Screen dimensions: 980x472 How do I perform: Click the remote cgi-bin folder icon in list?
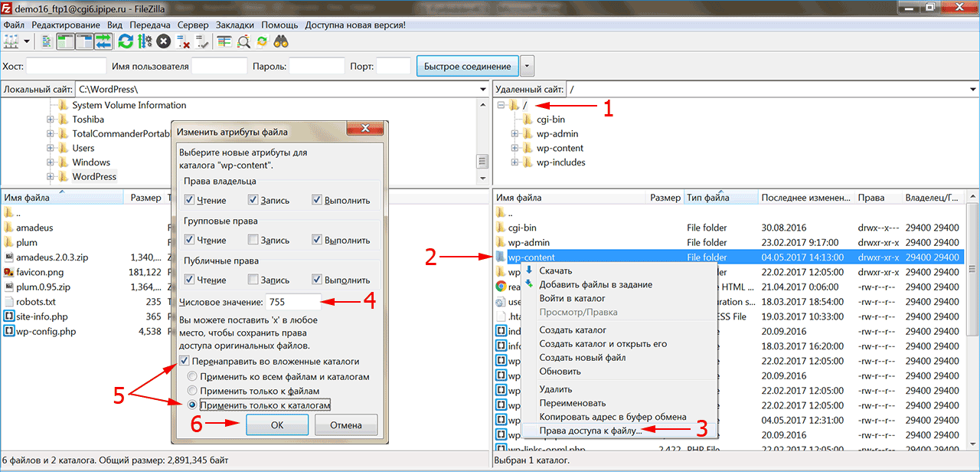tap(501, 228)
